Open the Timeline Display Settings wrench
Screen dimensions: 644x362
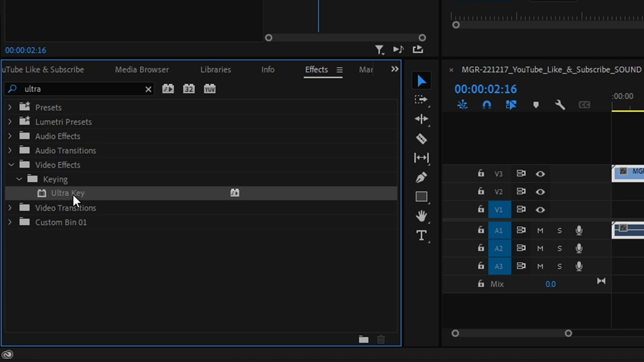coord(560,105)
